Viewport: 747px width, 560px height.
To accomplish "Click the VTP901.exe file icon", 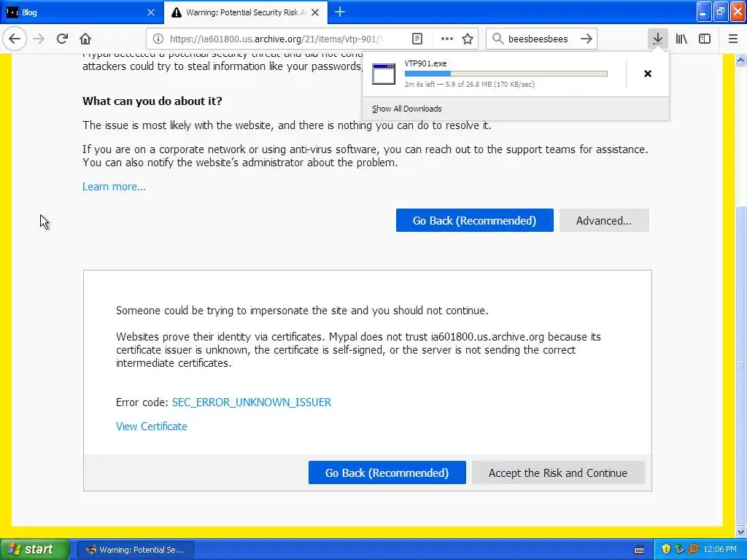I will coord(384,74).
